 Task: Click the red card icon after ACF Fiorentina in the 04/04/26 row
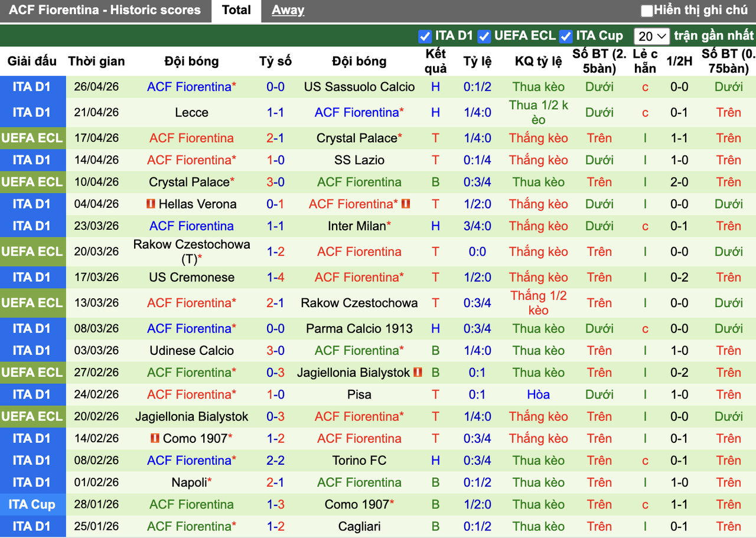tap(406, 204)
